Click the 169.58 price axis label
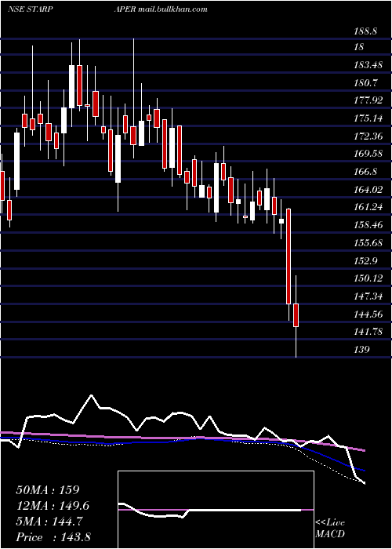Image resolution: width=392 pixels, height=549 pixels. (368, 154)
